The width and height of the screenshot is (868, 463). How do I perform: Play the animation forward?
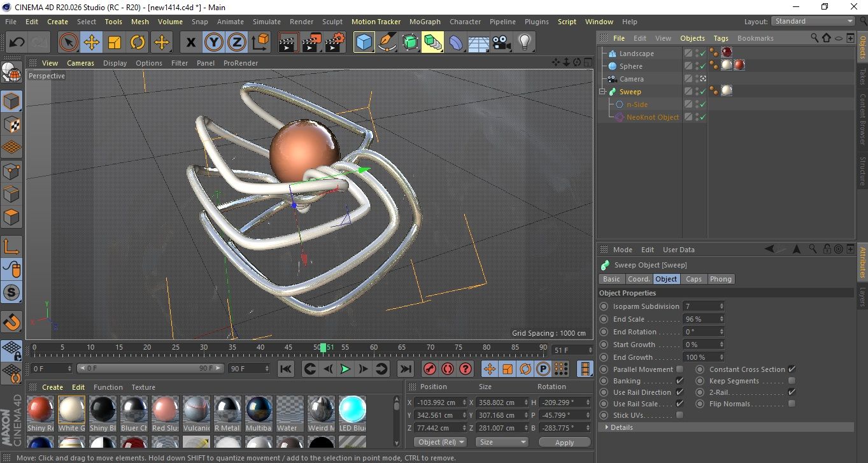pos(345,369)
